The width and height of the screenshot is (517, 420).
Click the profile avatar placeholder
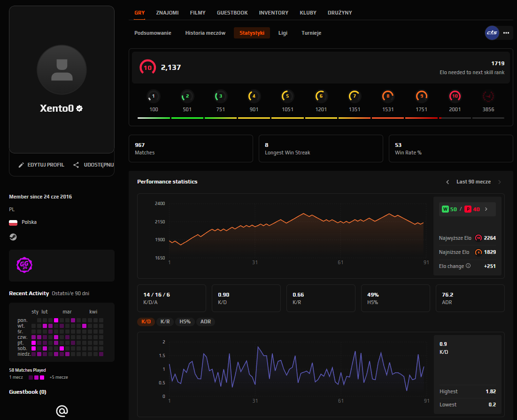tap(62, 69)
